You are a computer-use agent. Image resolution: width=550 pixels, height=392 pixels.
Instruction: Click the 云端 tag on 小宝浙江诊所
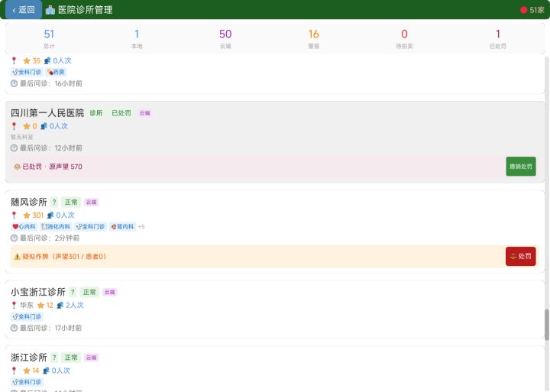[110, 292]
